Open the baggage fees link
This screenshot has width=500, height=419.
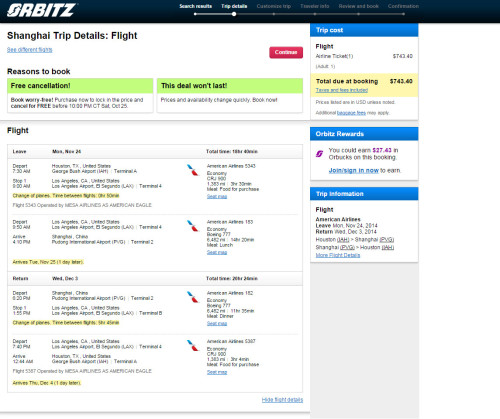[351, 113]
